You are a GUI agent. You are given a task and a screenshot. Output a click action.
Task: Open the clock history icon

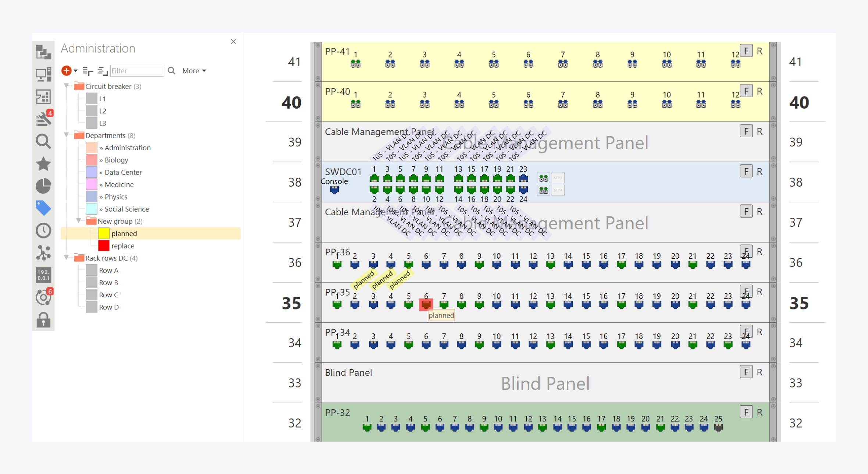coord(43,230)
